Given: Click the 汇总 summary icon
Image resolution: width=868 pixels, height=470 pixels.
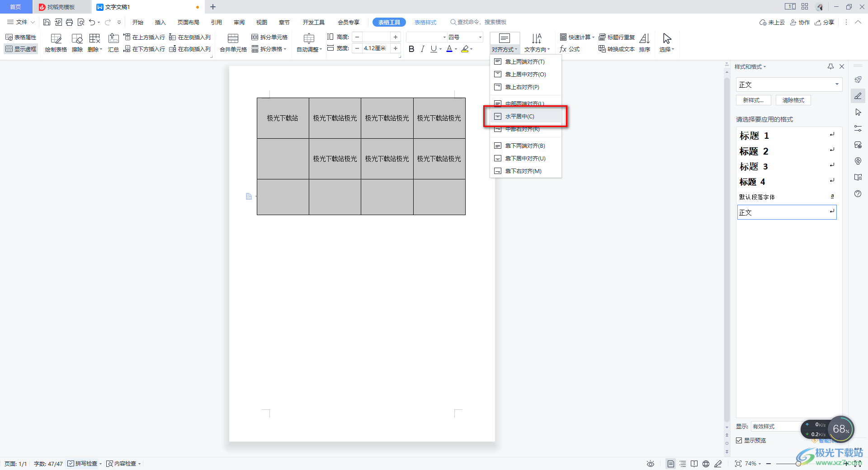Looking at the screenshot, I should coord(113,43).
